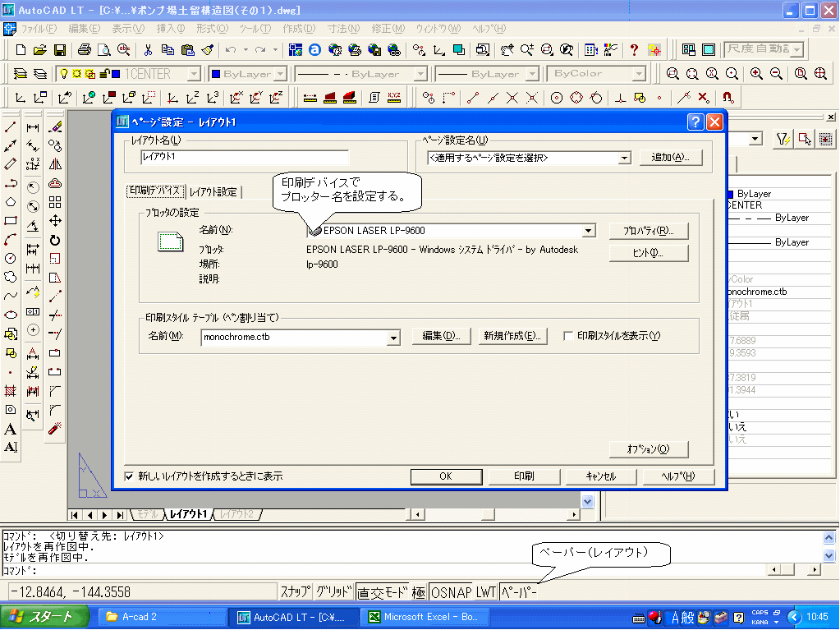Open the ファイル(F) menu
This screenshot has height=630, width=840.
[x=39, y=29]
